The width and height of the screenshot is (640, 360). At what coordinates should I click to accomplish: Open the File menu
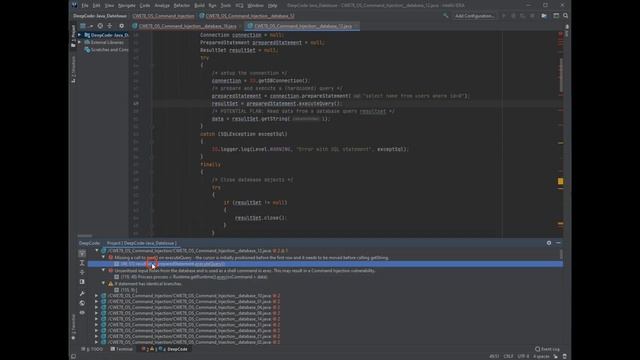tap(85, 5)
